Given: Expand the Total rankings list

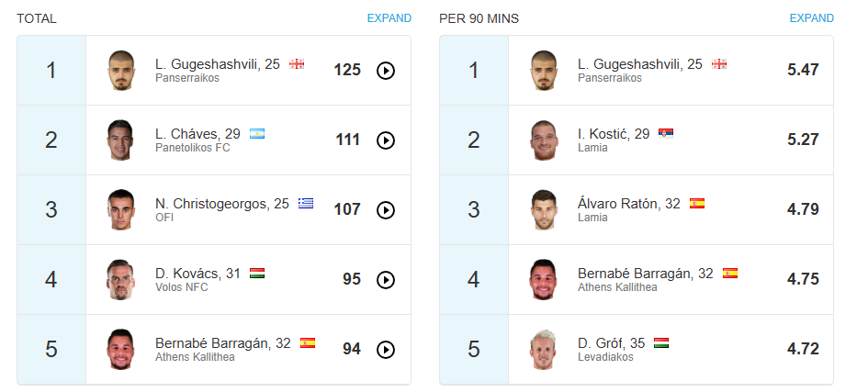Looking at the screenshot, I should [389, 18].
